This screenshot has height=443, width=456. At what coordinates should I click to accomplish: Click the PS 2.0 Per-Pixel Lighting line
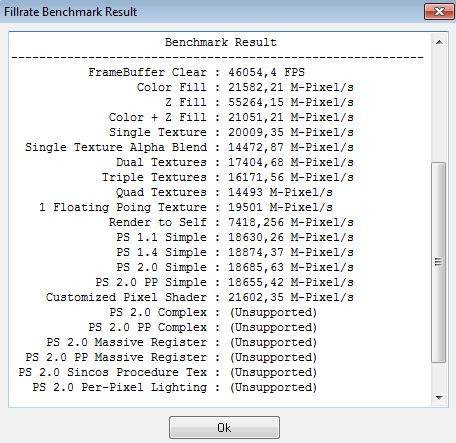tap(174, 387)
